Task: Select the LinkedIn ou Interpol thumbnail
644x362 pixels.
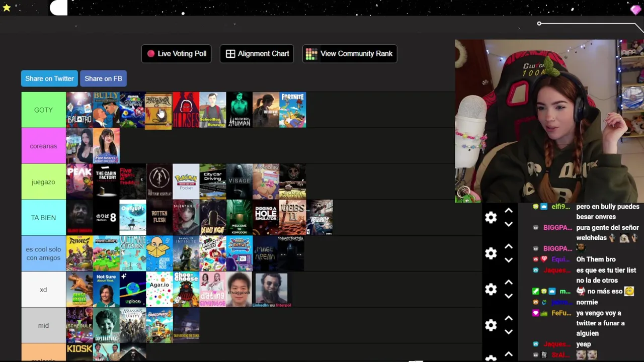Action: (272, 290)
